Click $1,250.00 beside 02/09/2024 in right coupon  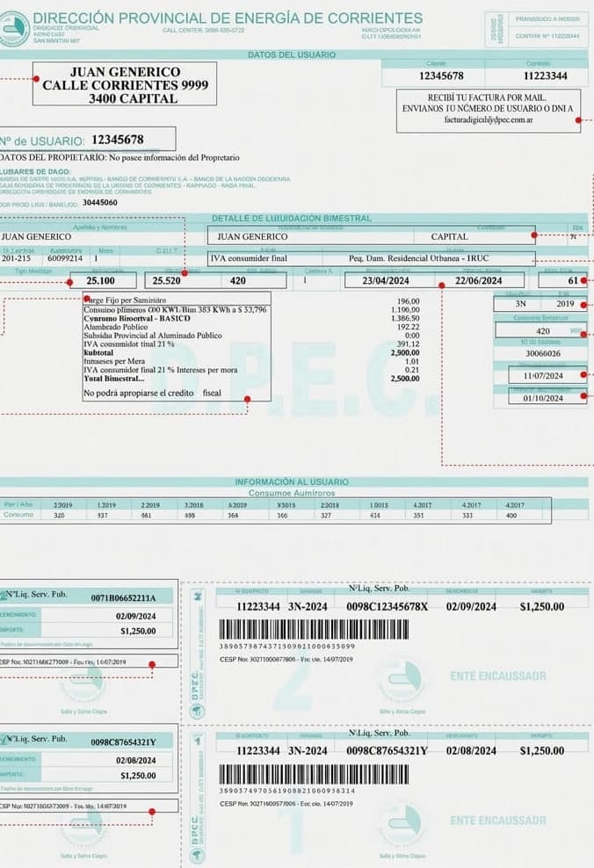(x=542, y=607)
